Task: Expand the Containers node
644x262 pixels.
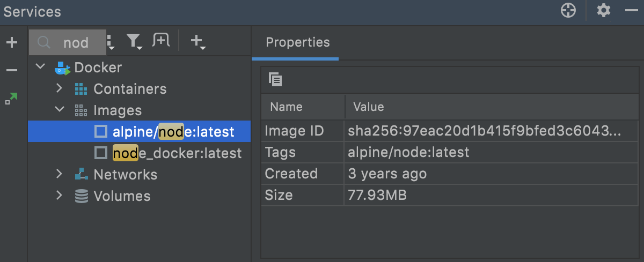Action: 60,88
